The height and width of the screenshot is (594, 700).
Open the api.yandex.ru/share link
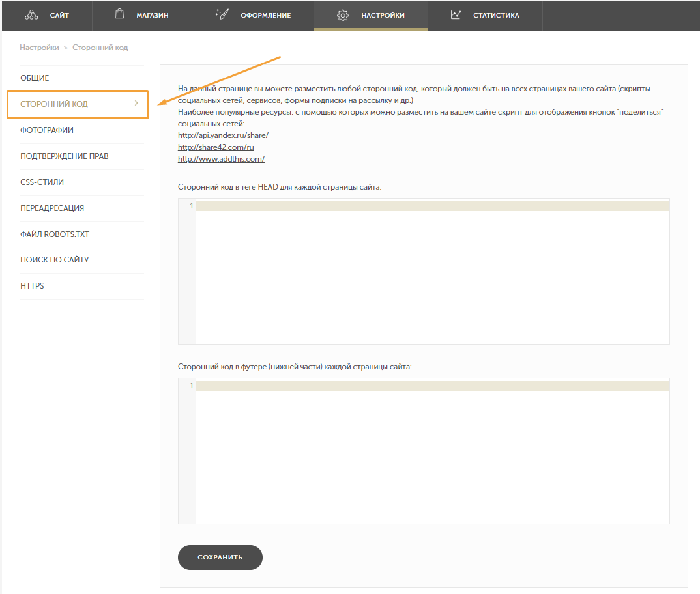(223, 135)
